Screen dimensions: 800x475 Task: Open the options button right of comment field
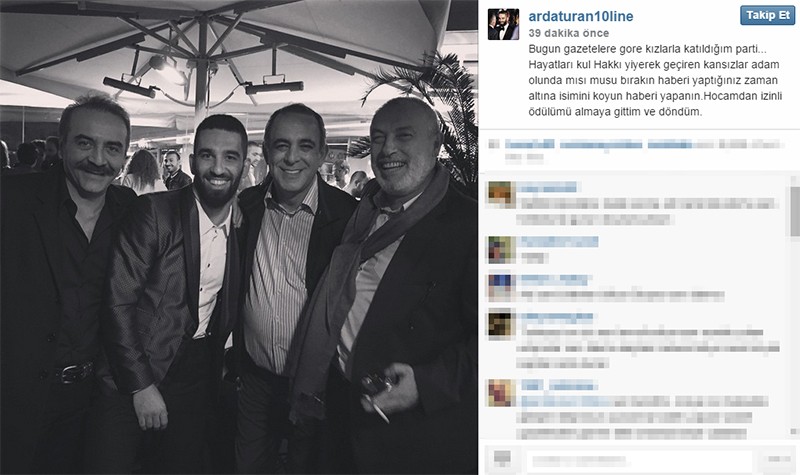[x=779, y=460]
